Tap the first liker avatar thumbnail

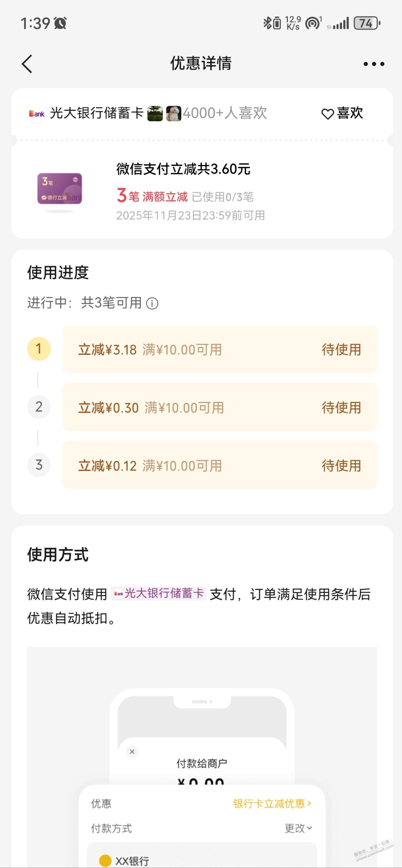click(155, 113)
